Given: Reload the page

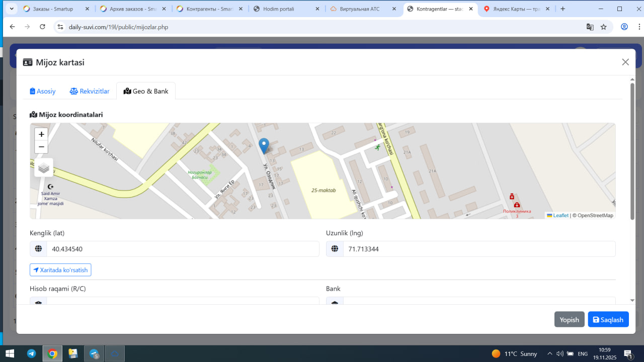Looking at the screenshot, I should pos(42,27).
